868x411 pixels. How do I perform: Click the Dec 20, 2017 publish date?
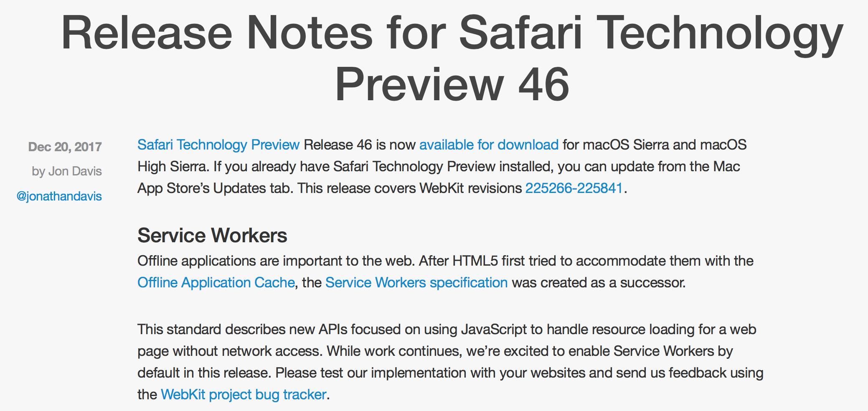pos(65,147)
